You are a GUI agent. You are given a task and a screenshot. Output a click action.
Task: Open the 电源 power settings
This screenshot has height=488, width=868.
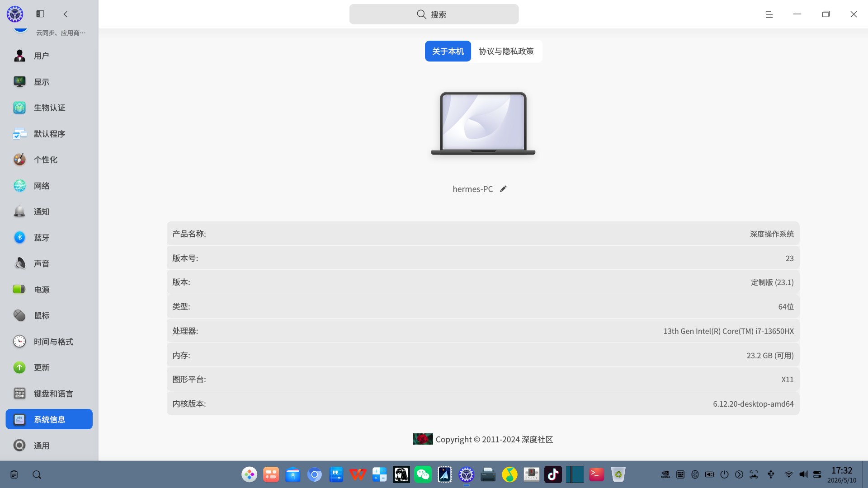coord(49,290)
